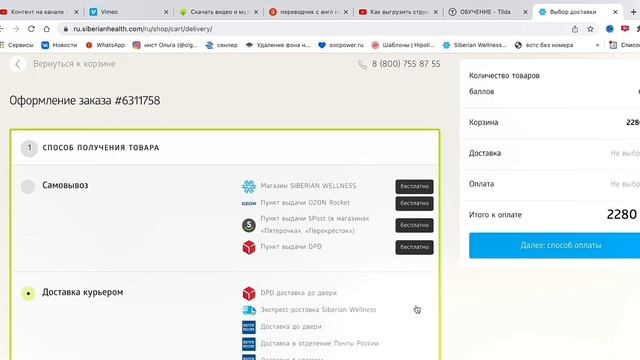Click бесплатно badge for DPD pickup
This screenshot has height=360, width=640.
coord(414,247)
